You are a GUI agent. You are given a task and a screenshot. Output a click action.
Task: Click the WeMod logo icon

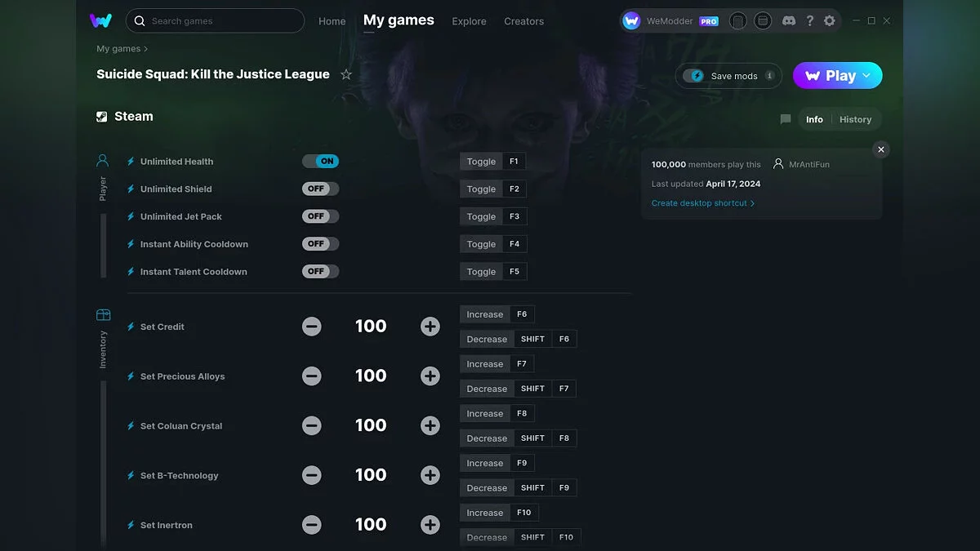[x=100, y=20]
